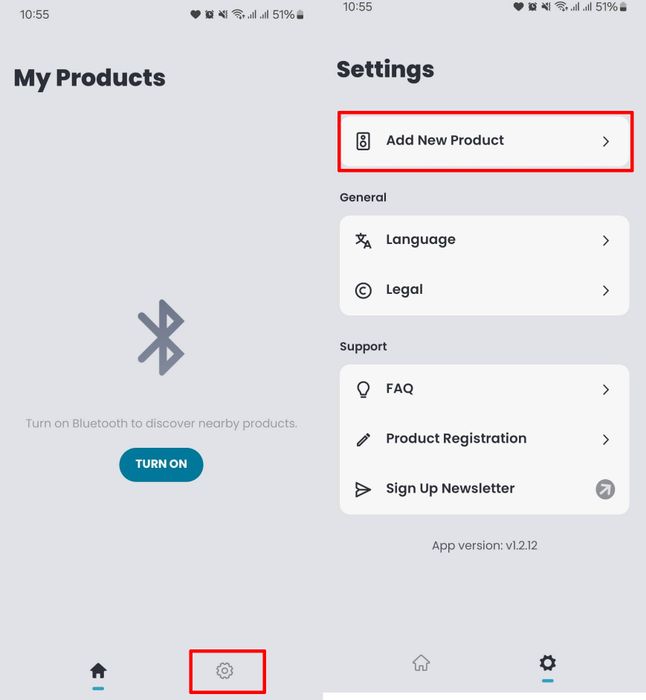This screenshot has width=646, height=700.
Task: Click the translate icon next to Language
Action: (x=363, y=241)
